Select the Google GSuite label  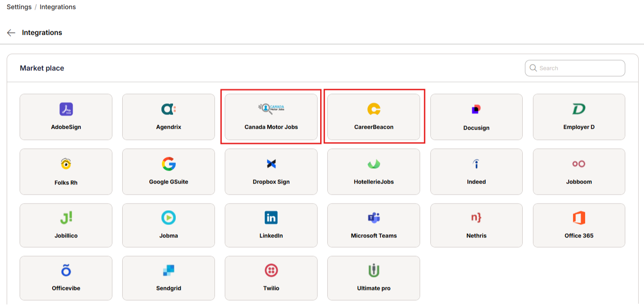[169, 182]
